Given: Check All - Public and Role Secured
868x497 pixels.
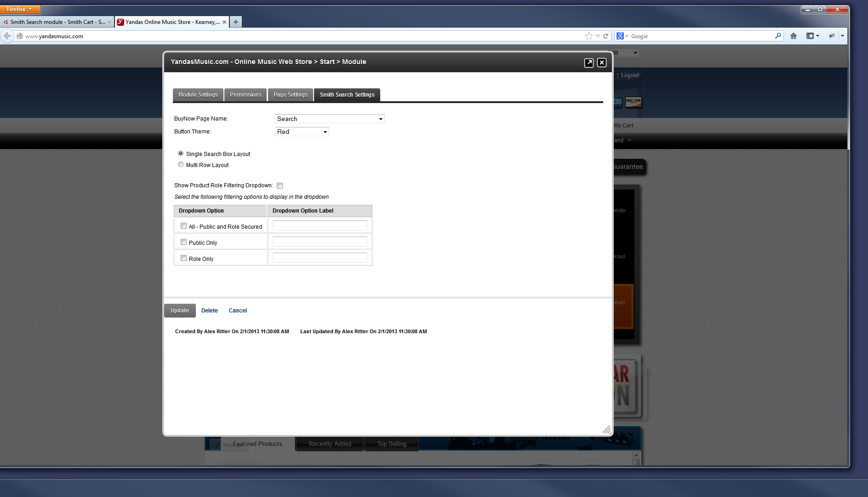Looking at the screenshot, I should (183, 226).
